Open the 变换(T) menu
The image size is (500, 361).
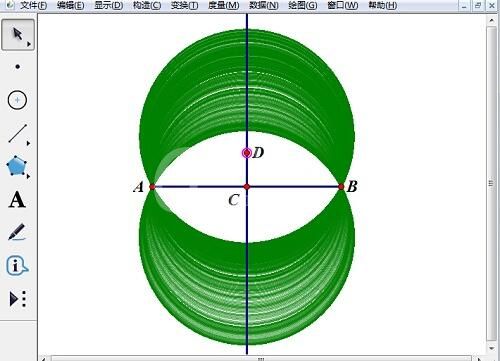[184, 5]
